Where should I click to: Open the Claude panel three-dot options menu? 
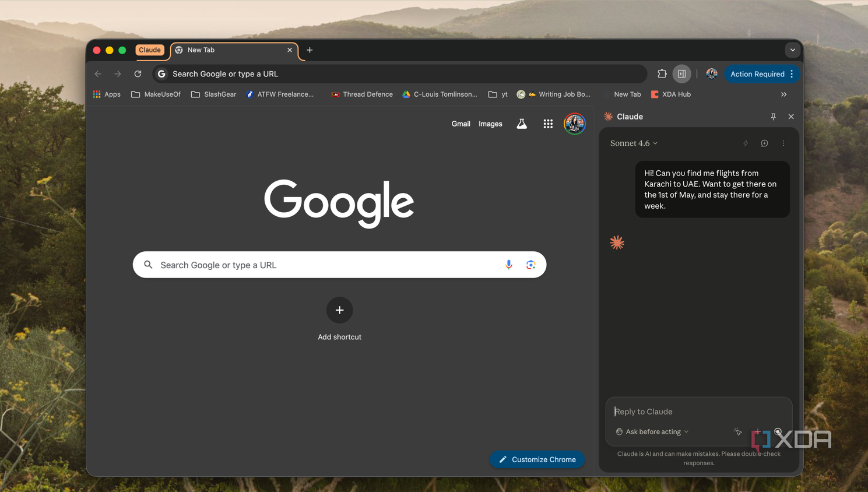point(783,143)
